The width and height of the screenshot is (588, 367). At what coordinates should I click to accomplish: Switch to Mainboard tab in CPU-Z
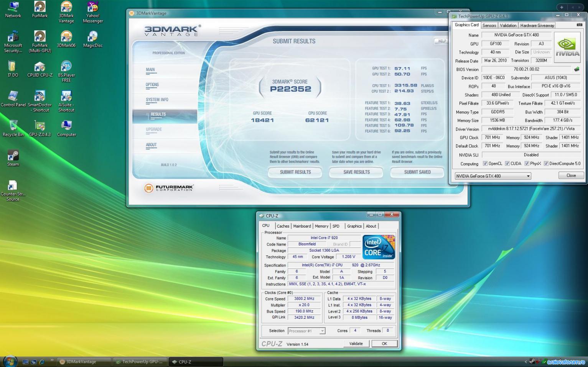(x=302, y=226)
